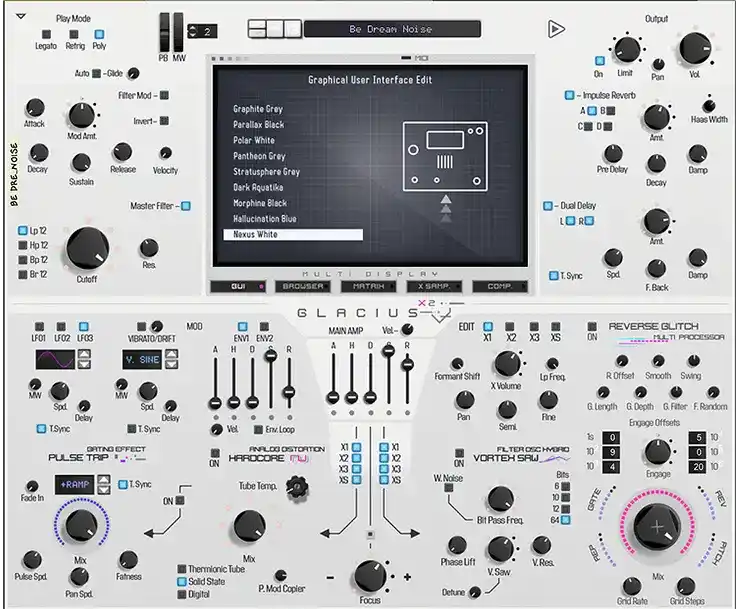Click +RAMP shape down arrow
Viewport: 740px width, 609px height.
(104, 490)
